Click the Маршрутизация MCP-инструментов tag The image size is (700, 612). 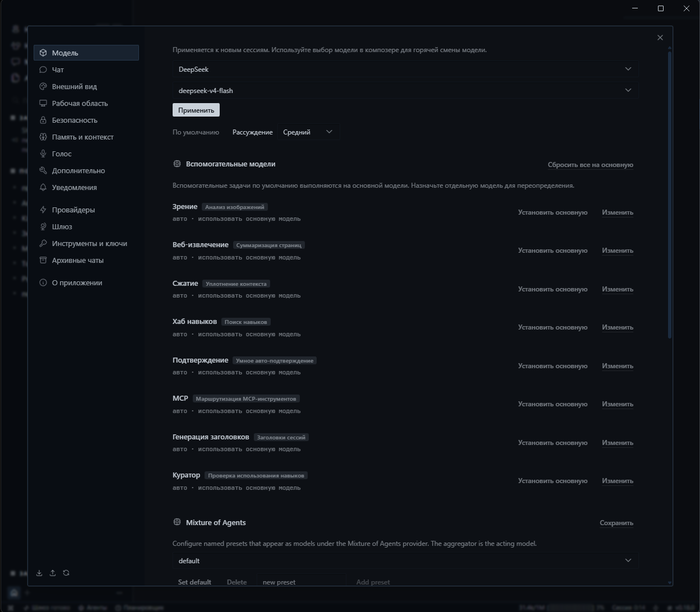pos(246,398)
